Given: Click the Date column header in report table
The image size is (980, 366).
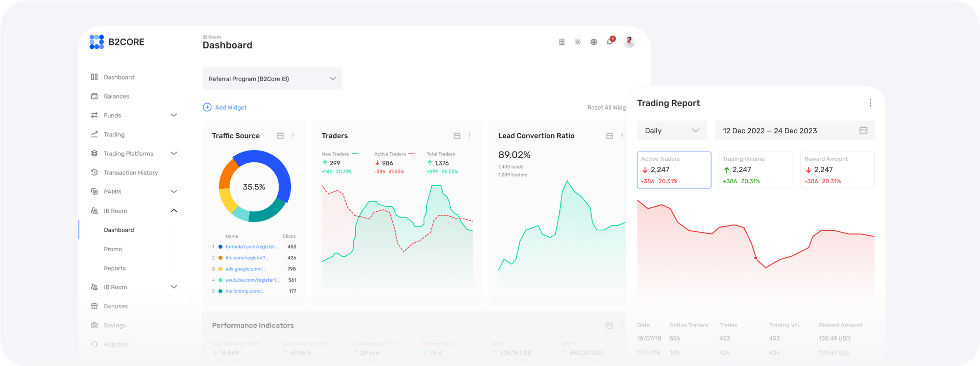Looking at the screenshot, I should [x=643, y=325].
